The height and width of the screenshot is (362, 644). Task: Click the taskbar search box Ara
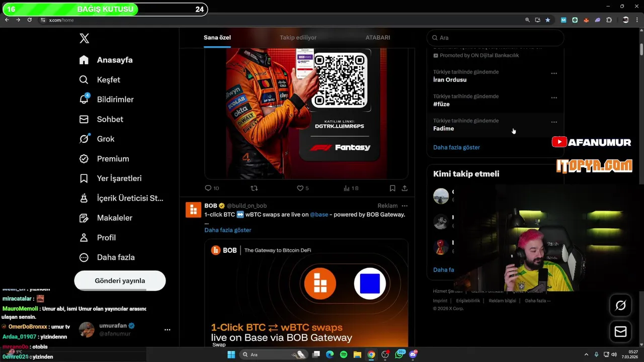pos(273,354)
